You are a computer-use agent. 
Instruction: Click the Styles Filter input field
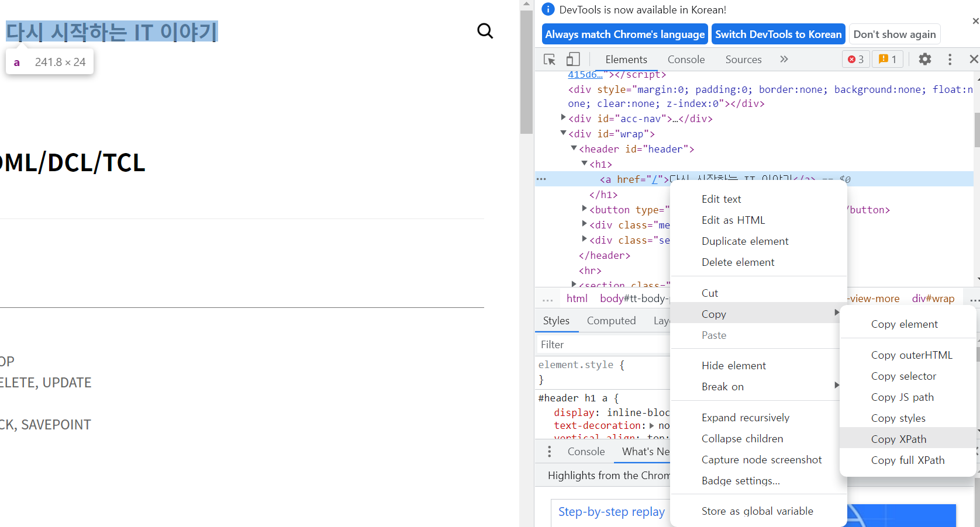click(602, 345)
